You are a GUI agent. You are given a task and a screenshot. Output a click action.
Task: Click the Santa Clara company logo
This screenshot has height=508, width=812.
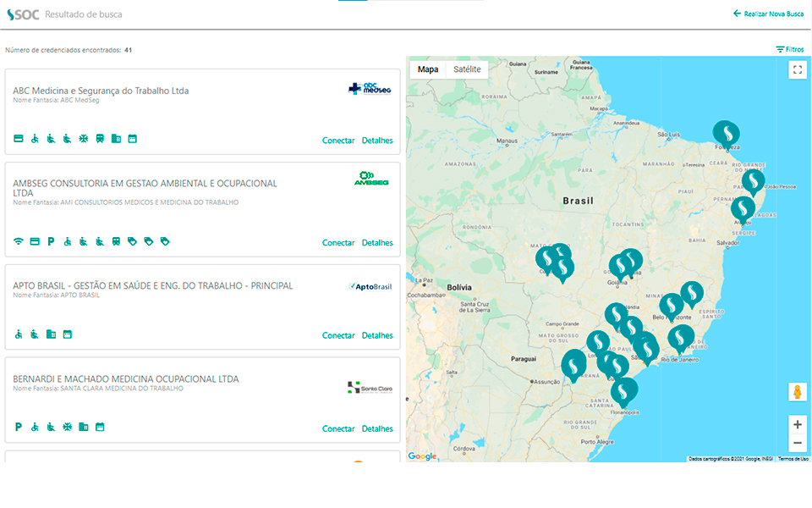tap(370, 388)
